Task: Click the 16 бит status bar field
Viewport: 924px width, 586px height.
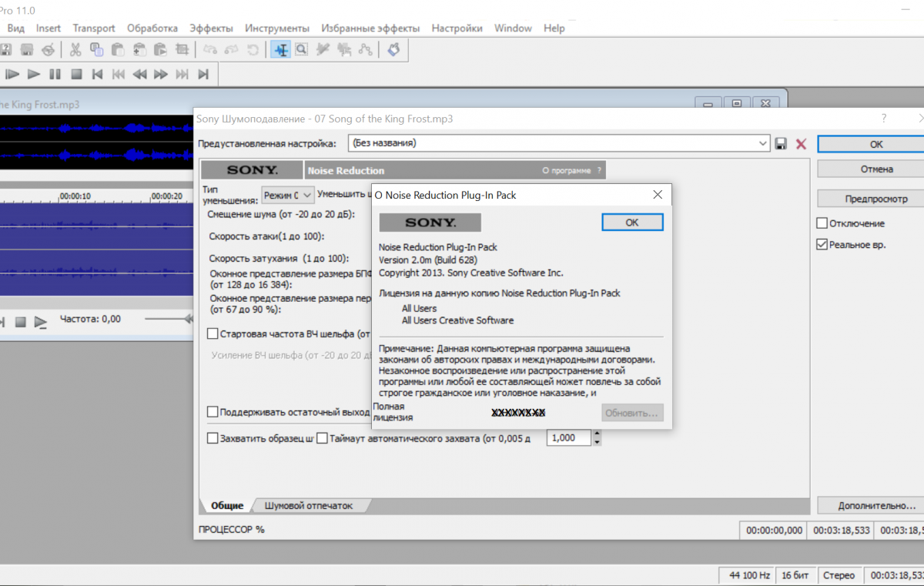Action: pos(795,575)
